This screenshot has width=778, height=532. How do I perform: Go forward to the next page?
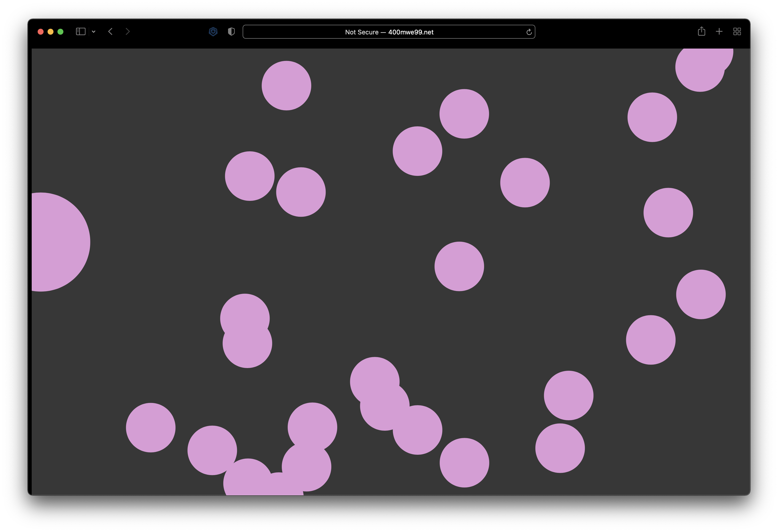(x=128, y=31)
